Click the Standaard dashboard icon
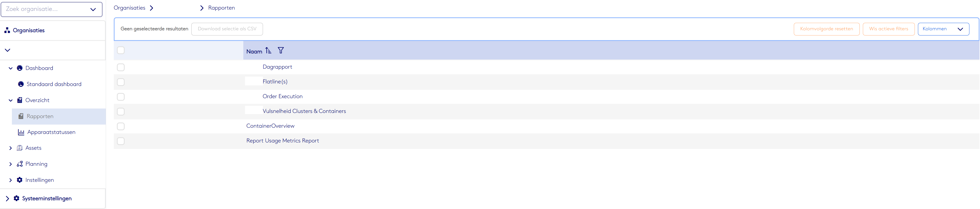The width and height of the screenshot is (980, 209). 21,84
